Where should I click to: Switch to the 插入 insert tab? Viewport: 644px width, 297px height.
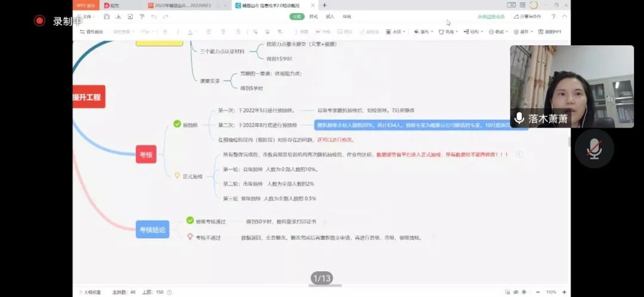point(330,17)
